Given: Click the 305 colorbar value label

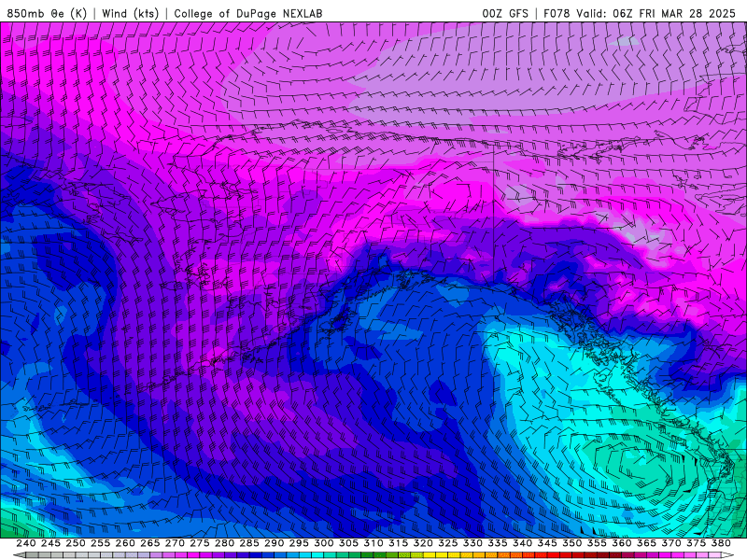Looking at the screenshot, I should point(348,543).
